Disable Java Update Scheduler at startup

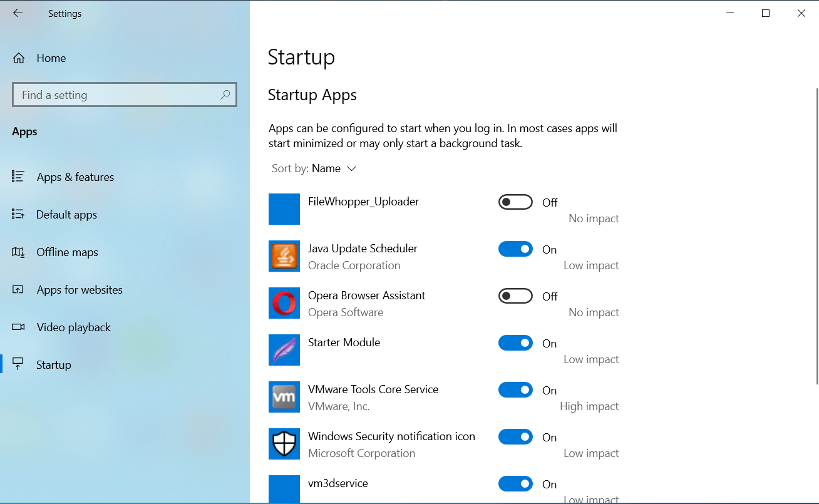(515, 249)
